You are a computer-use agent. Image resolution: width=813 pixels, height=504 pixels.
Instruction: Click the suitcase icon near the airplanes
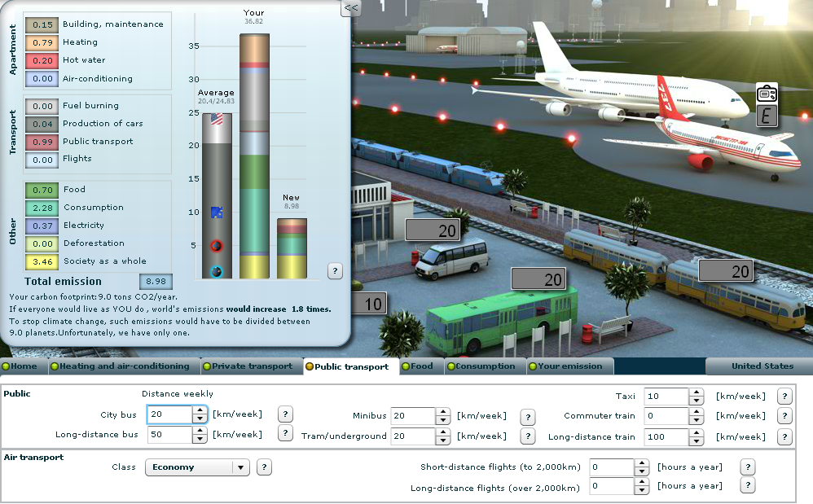pos(767,94)
